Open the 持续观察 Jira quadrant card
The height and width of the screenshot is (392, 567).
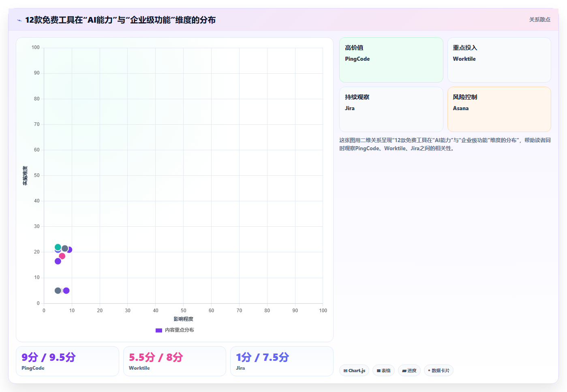[x=391, y=109]
